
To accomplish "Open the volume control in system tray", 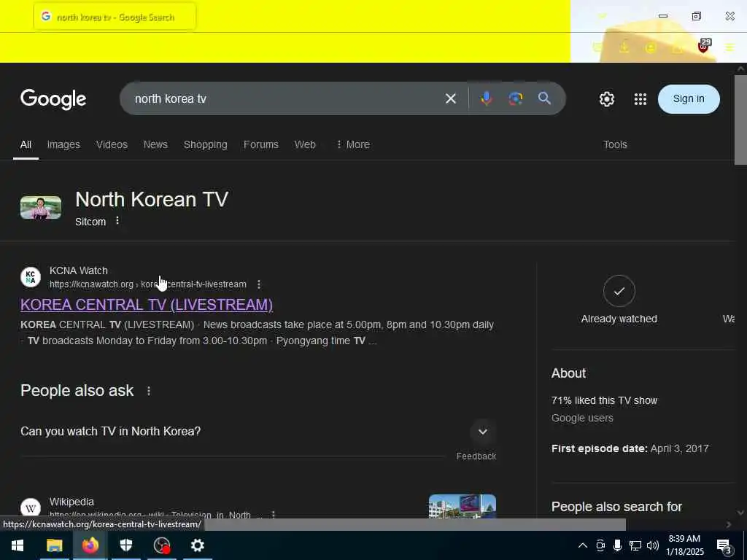I will click(653, 545).
